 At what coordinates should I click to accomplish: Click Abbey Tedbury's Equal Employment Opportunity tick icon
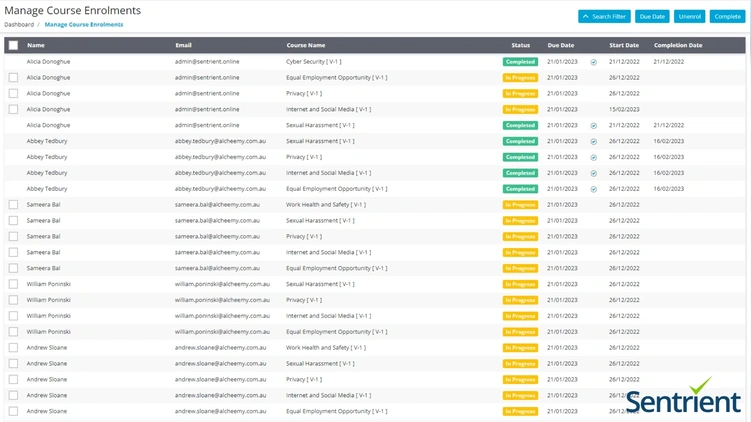point(593,189)
